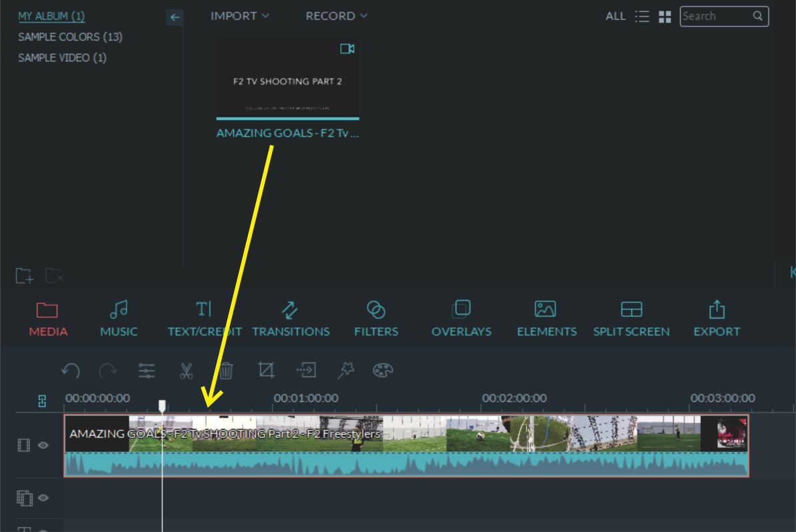Click the ALL filter label
This screenshot has width=796, height=532.
pos(615,16)
